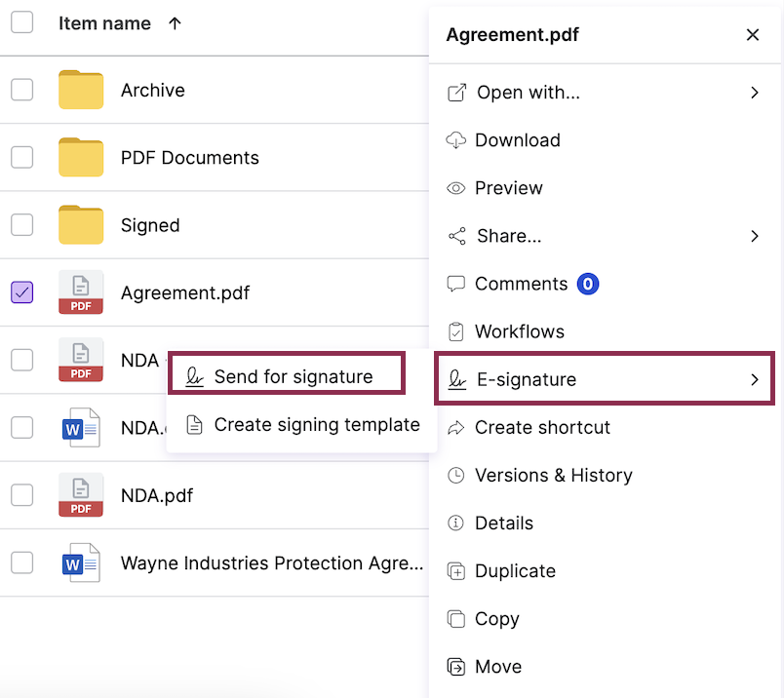Click the Workflows icon
This screenshot has height=698, width=784.
(456, 331)
